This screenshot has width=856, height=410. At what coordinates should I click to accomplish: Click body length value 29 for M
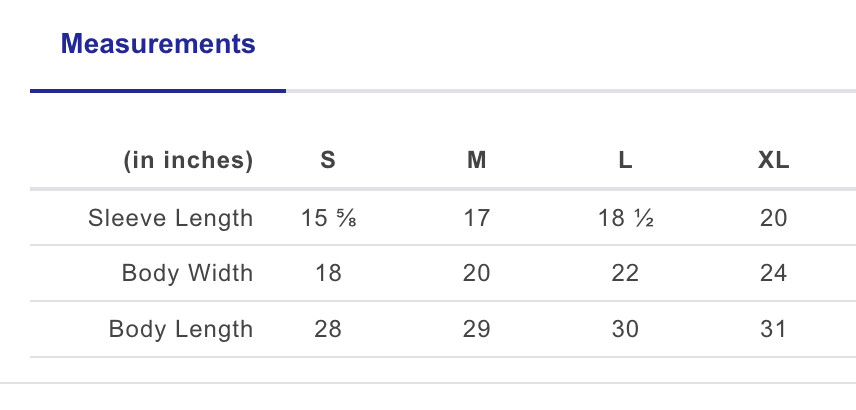click(x=477, y=329)
